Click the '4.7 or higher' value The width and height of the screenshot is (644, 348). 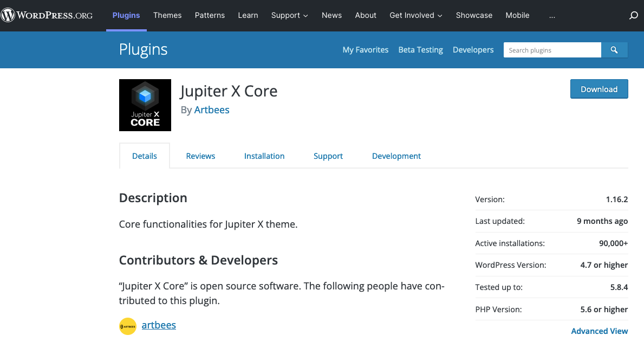tap(604, 265)
